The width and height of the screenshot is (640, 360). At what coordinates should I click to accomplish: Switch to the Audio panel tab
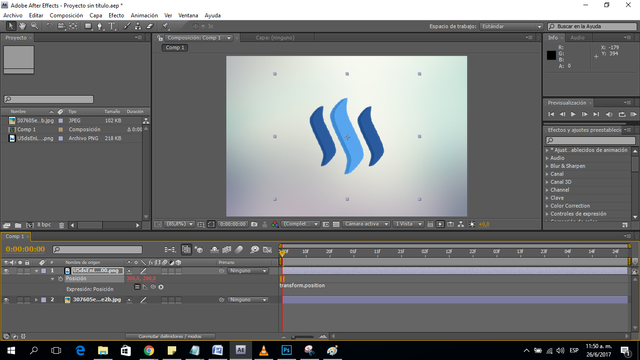(577, 38)
